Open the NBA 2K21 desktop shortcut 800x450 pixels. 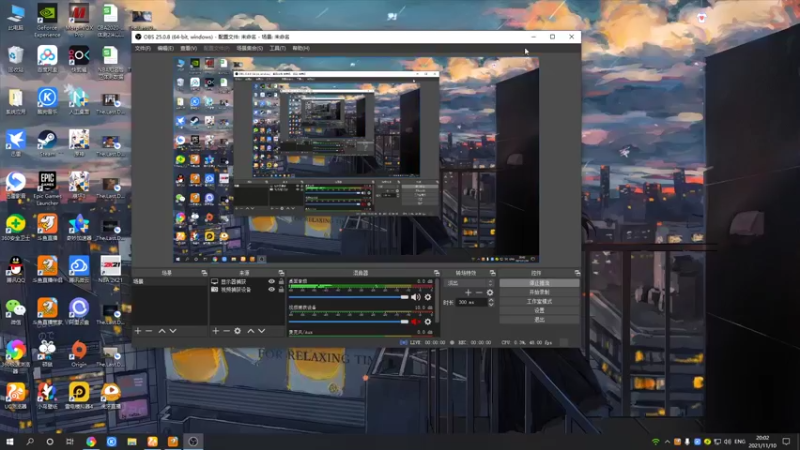pos(111,269)
